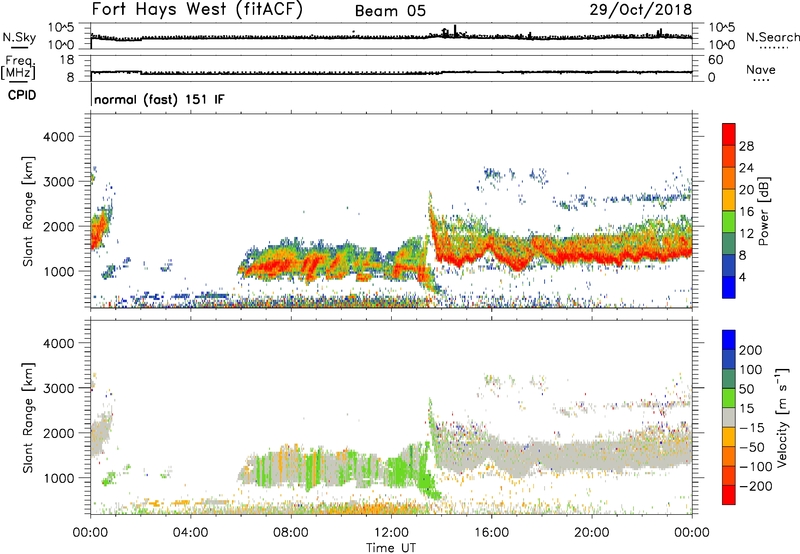Click the ending '00:00' time tick label
Screen dimensions: 800x554
point(691,533)
